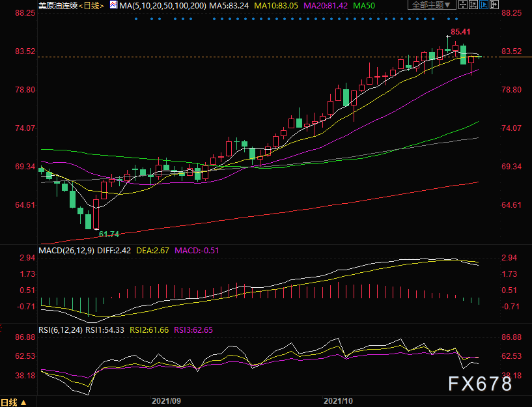The height and width of the screenshot is (407, 532).
Task: Click the MA5:83.24 value
Action: click(x=229, y=6)
